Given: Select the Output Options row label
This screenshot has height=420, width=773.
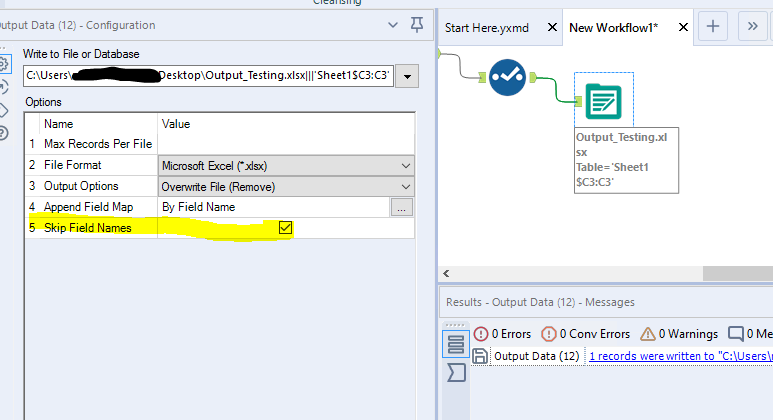Looking at the screenshot, I should tap(81, 186).
